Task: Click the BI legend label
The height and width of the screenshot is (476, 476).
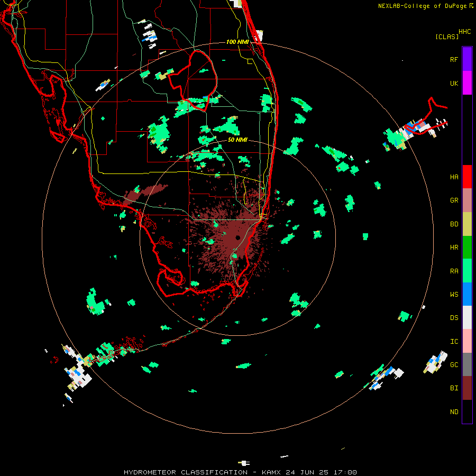Action: coord(454,388)
